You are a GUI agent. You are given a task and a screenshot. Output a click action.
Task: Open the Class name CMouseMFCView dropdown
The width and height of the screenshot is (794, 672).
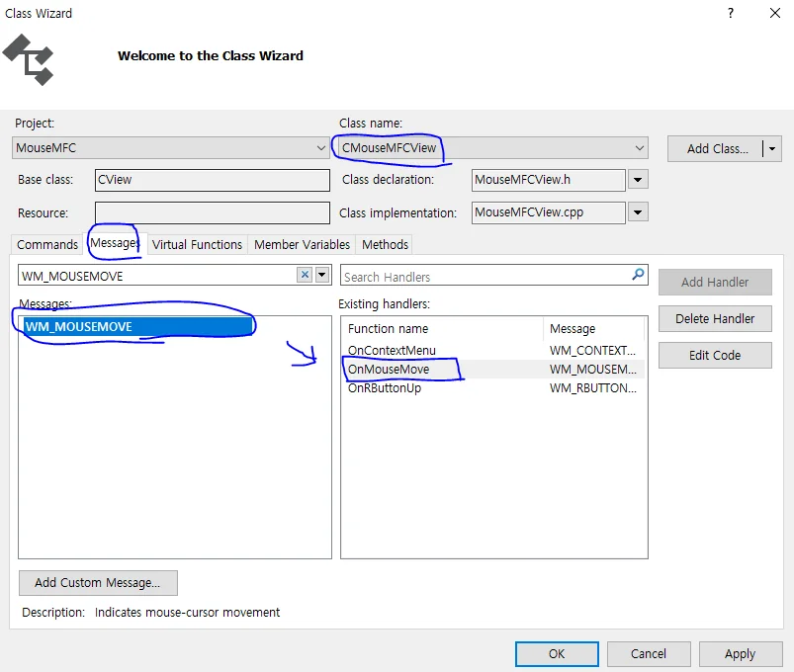pos(639,148)
